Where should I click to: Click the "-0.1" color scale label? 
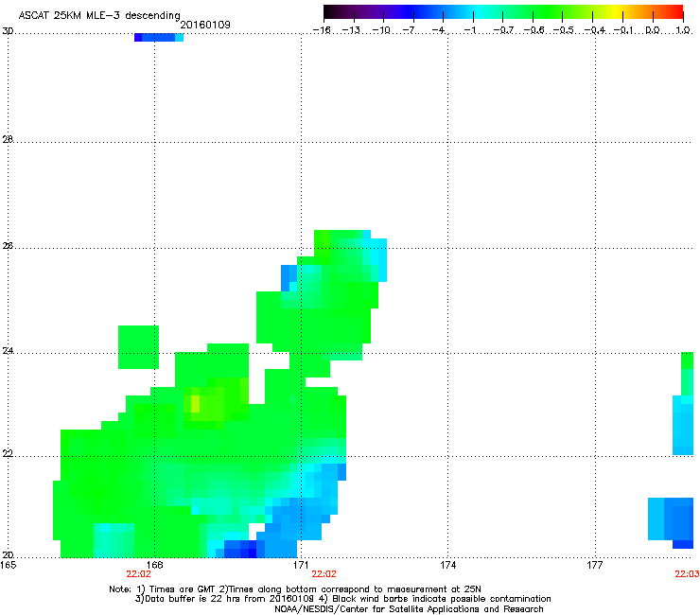(623, 30)
